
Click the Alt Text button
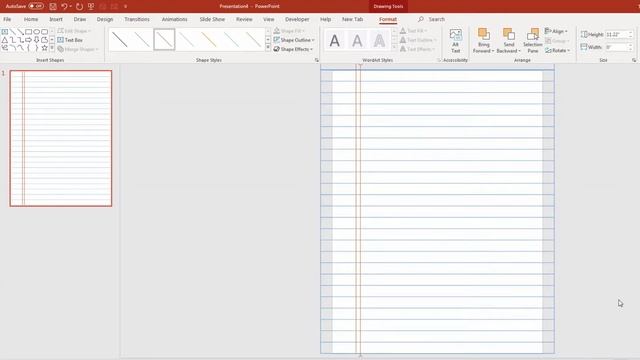(456, 40)
